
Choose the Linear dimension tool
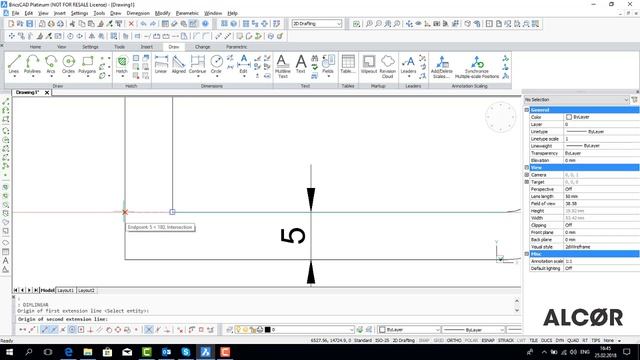[161, 64]
